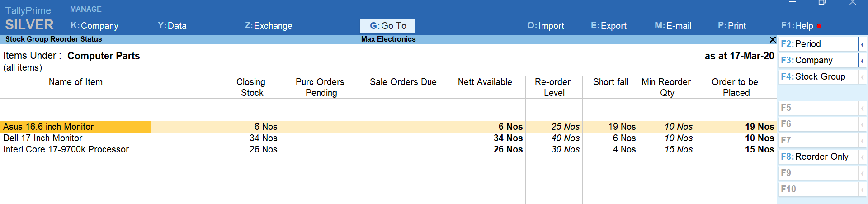
Task: Click the F4: Stock Group button
Action: (x=818, y=76)
